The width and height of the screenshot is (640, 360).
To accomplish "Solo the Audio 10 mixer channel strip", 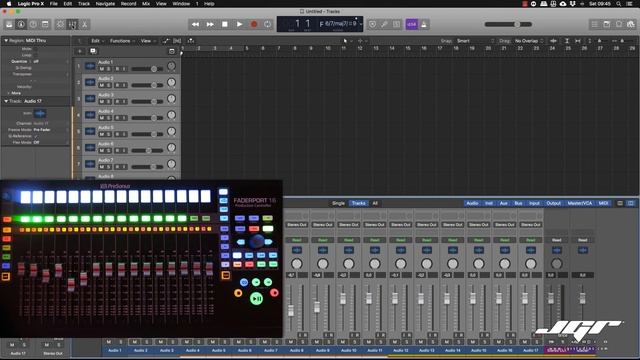I will (x=355, y=342).
